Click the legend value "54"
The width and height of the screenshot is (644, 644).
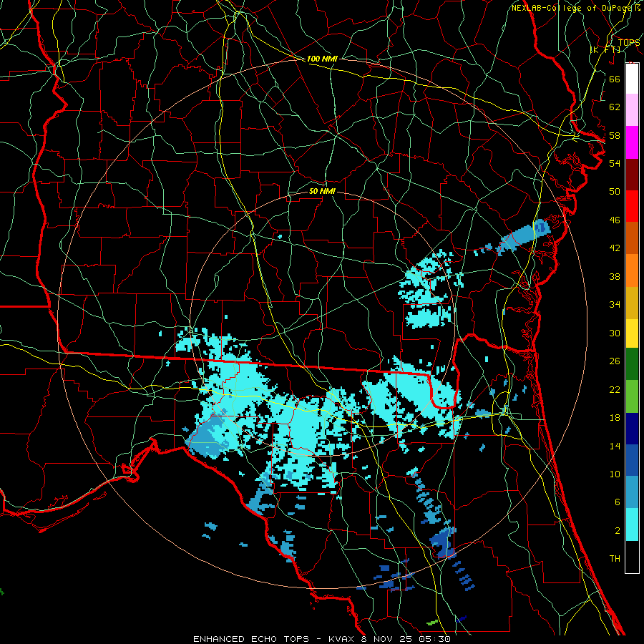point(615,163)
